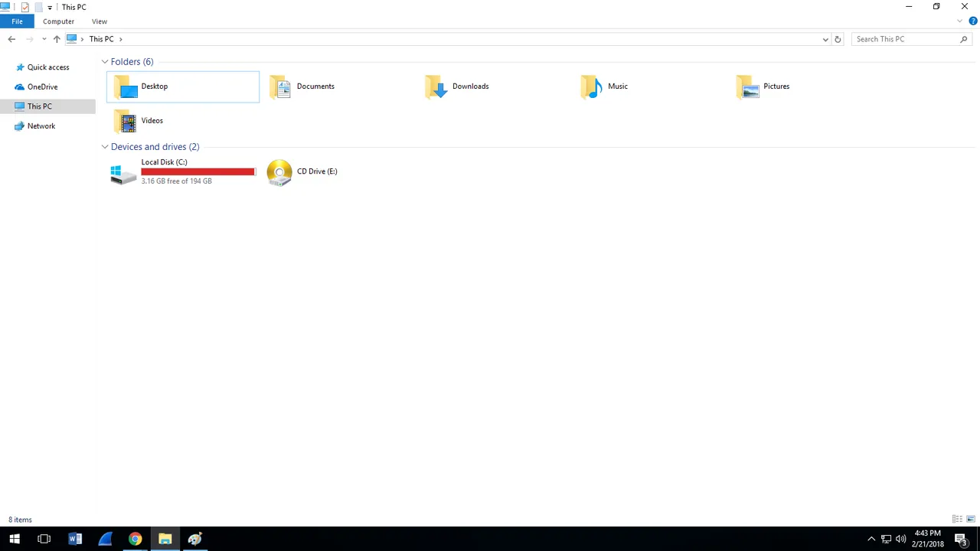The width and height of the screenshot is (980, 551).
Task: Open Paint from the taskbar
Action: pos(194,539)
